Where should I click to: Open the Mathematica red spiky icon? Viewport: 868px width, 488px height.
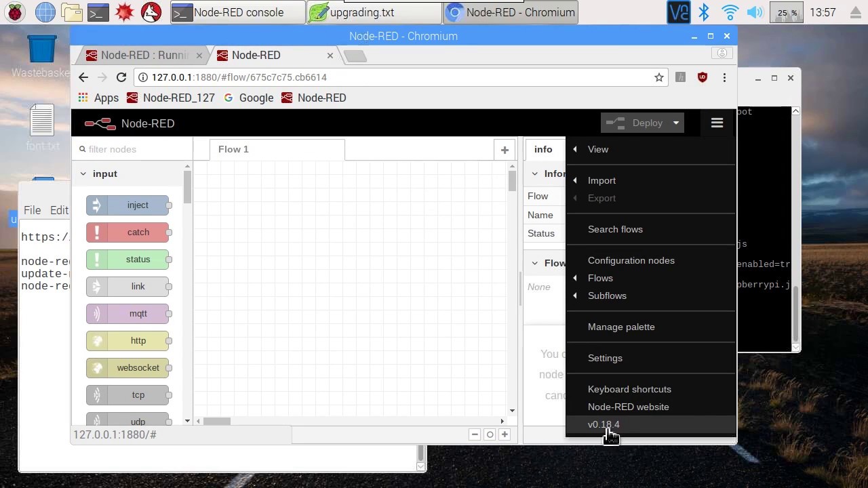click(124, 12)
